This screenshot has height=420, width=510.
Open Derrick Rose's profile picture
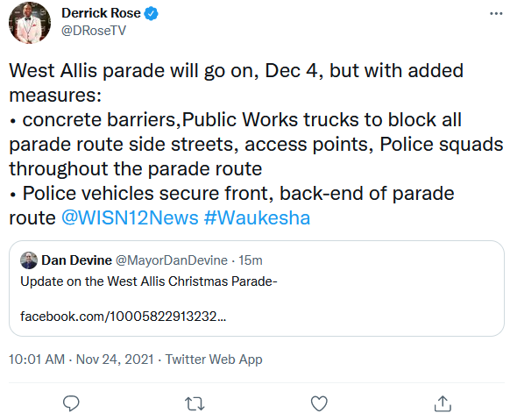click(x=30, y=23)
